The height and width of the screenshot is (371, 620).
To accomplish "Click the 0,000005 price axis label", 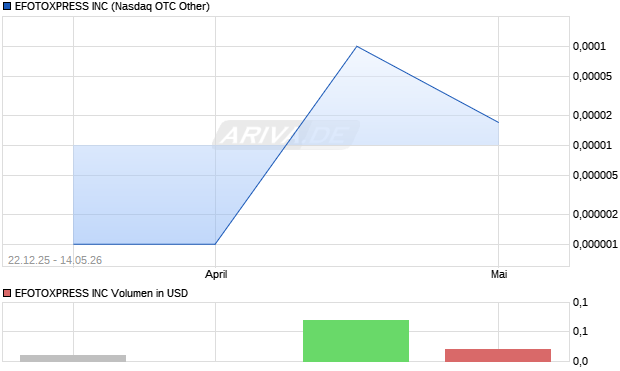I will (595, 175).
